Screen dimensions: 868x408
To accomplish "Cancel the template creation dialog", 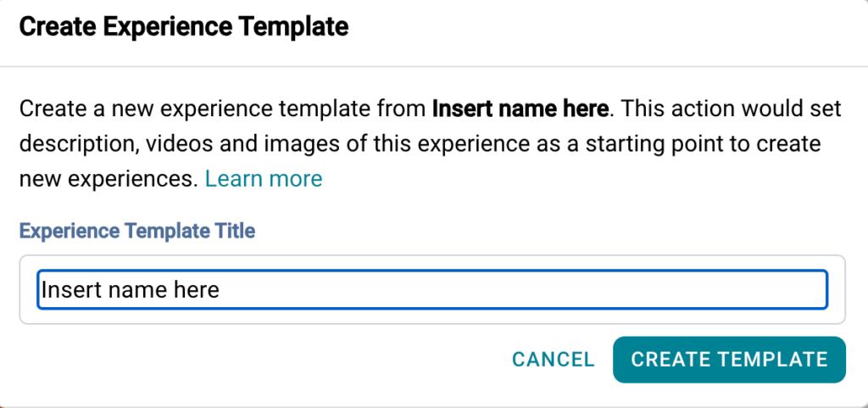I will 553,360.
